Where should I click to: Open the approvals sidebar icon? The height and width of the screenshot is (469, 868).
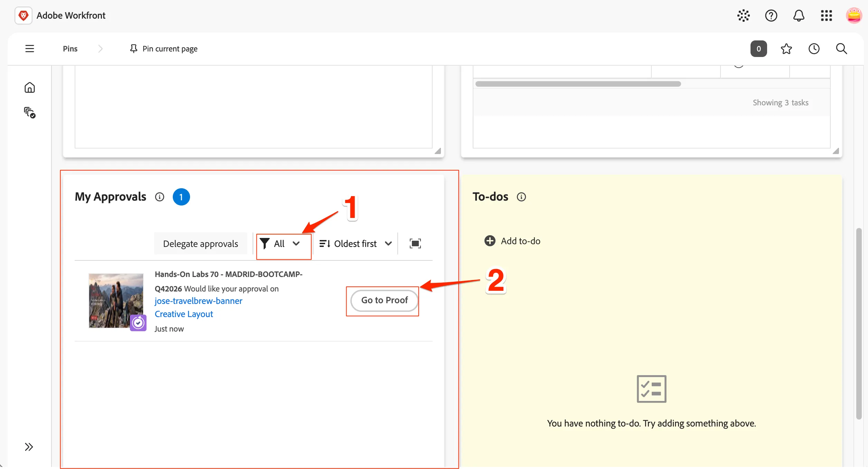click(x=30, y=113)
